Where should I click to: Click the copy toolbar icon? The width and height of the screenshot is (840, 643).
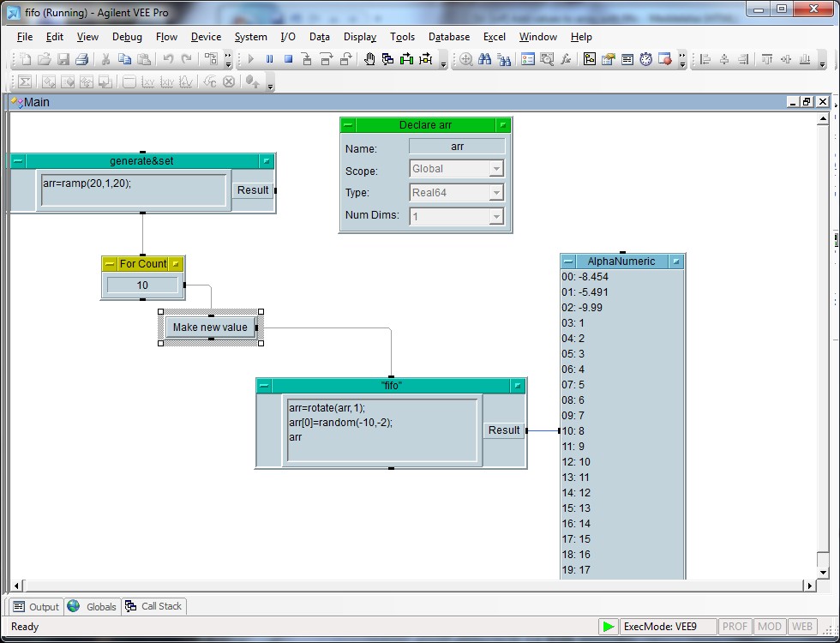pyautogui.click(x=124, y=59)
